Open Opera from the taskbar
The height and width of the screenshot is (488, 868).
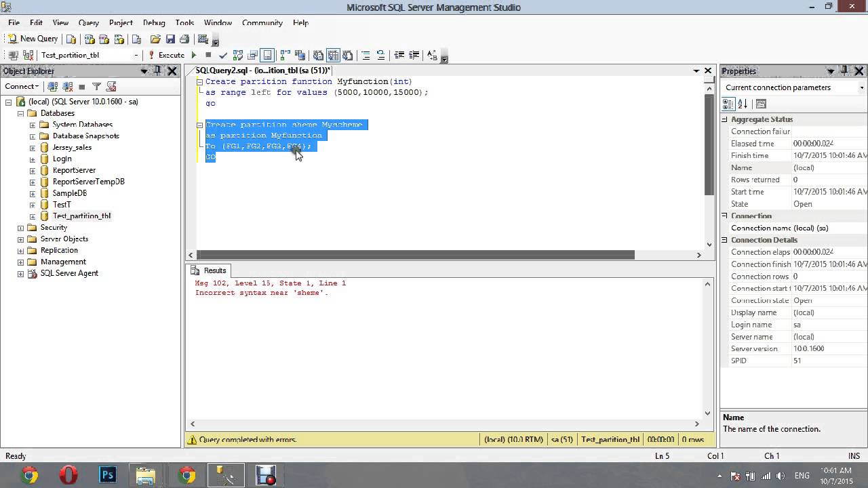tap(68, 475)
